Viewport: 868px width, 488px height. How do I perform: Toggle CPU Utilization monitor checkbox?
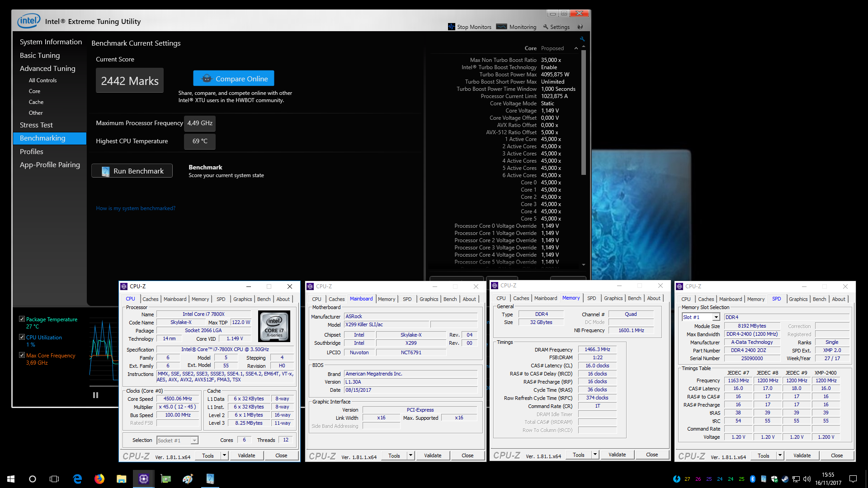coord(22,337)
